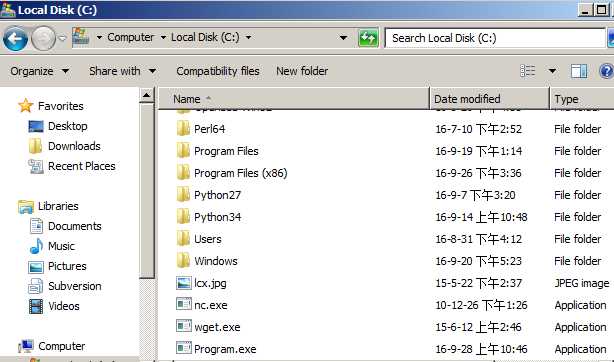Select the wget.exe application icon
Viewport: 614px width, 362px height.
click(184, 326)
